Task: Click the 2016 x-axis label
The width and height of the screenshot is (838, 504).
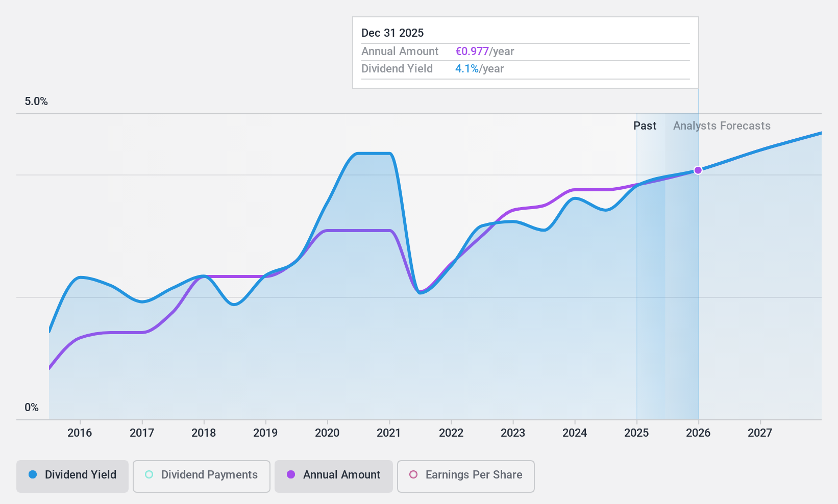Action: point(80,433)
